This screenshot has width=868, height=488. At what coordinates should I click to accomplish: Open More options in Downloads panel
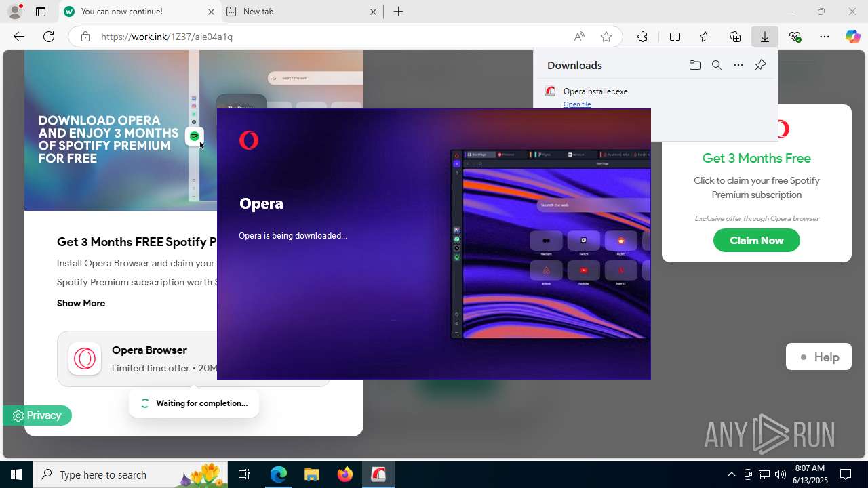click(x=738, y=65)
